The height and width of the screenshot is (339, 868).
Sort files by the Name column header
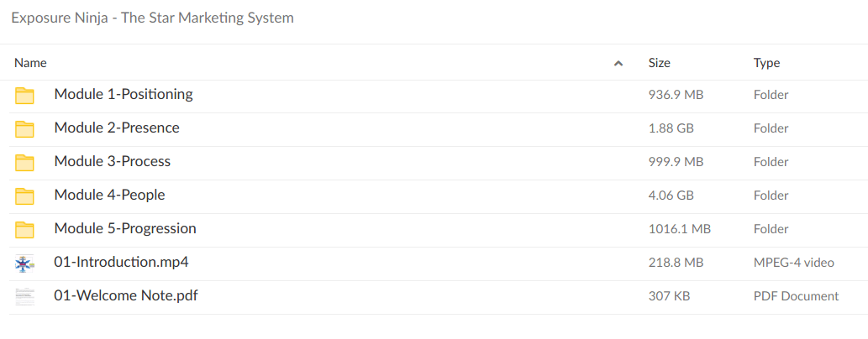(x=31, y=63)
